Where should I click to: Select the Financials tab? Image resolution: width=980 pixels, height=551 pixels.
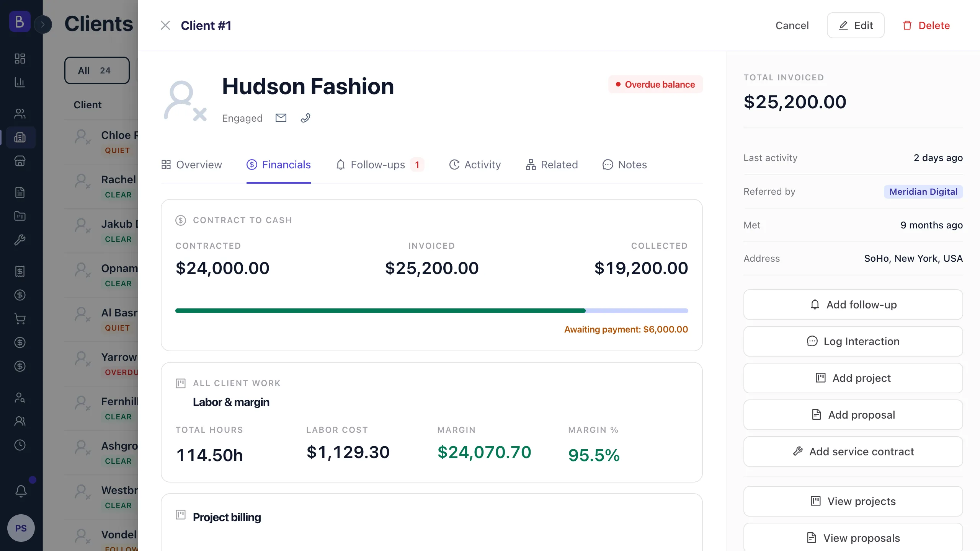pyautogui.click(x=279, y=165)
